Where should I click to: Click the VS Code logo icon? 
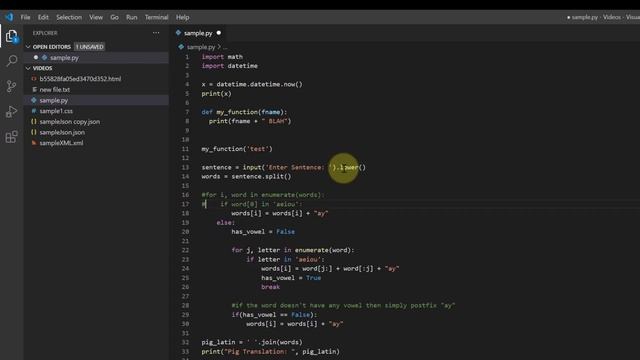tap(9, 17)
